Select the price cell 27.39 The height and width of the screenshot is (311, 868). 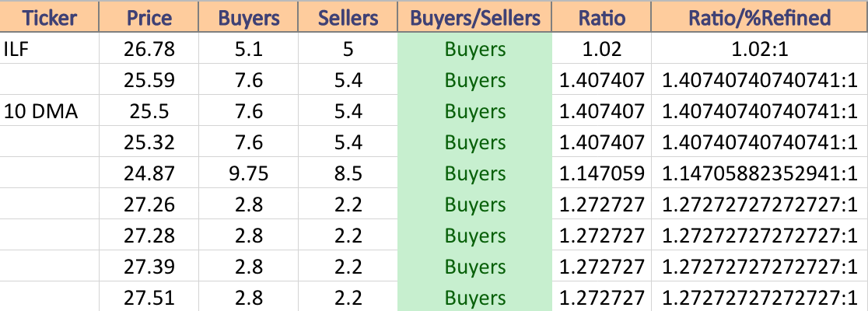tap(149, 267)
